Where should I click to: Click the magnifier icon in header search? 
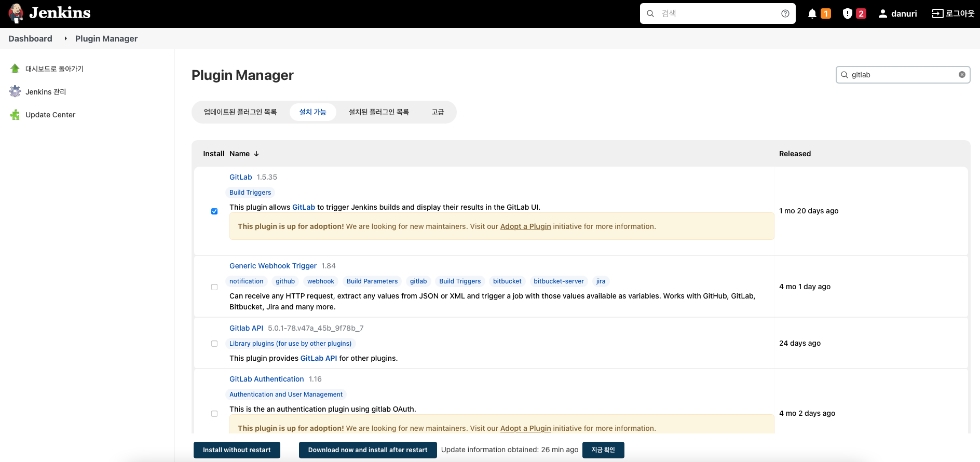(650, 13)
